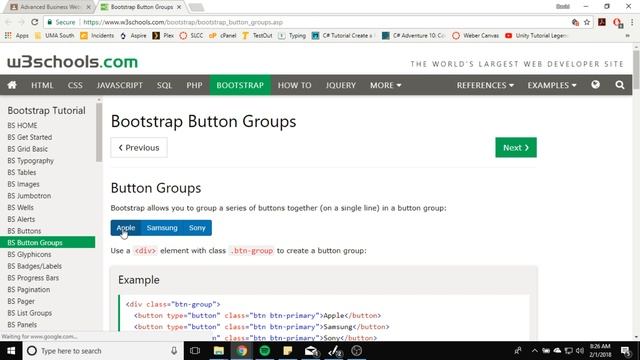The width and height of the screenshot is (640, 360).
Task: Open the JAVASCRIPT nav item
Action: point(120,85)
